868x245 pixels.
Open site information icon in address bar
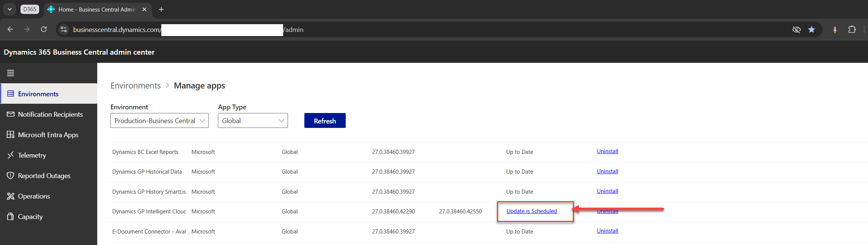point(64,29)
